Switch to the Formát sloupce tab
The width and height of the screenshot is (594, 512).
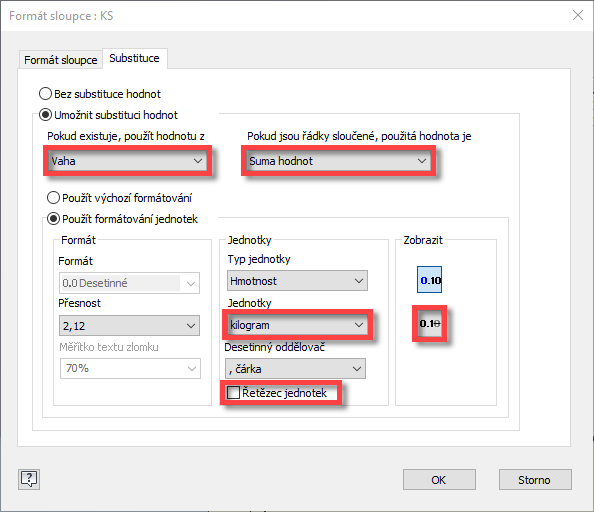coord(61,60)
